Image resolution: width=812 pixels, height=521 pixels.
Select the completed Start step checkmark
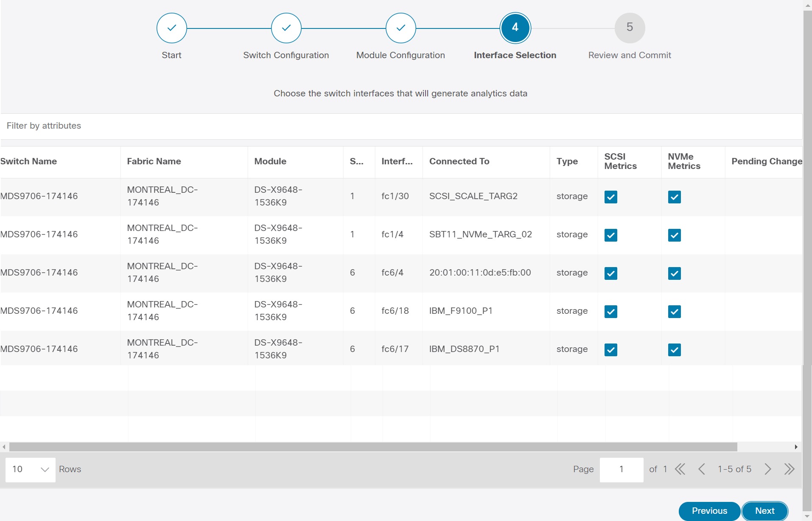coord(171,28)
